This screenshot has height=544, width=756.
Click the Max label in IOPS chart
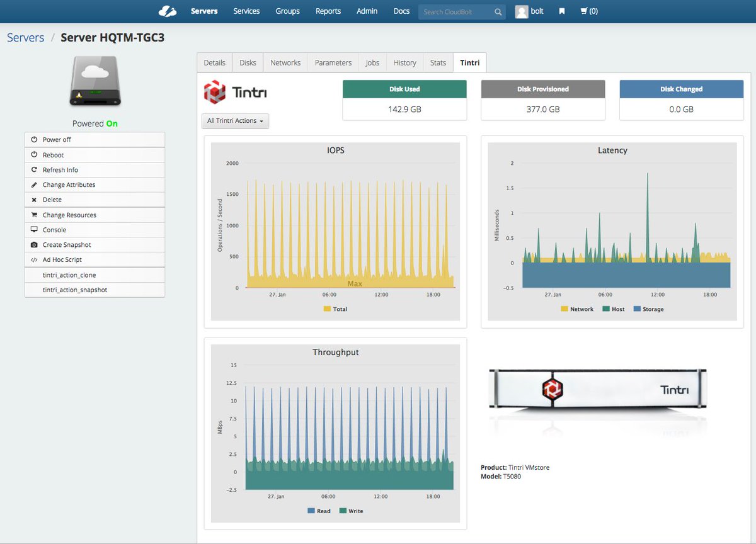(355, 284)
